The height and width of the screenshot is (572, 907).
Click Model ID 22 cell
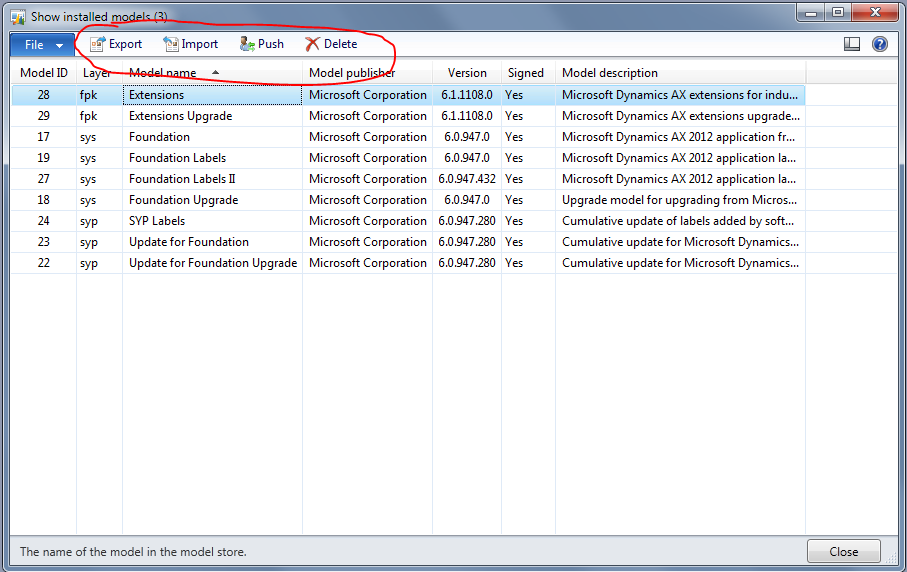pyautogui.click(x=43, y=263)
